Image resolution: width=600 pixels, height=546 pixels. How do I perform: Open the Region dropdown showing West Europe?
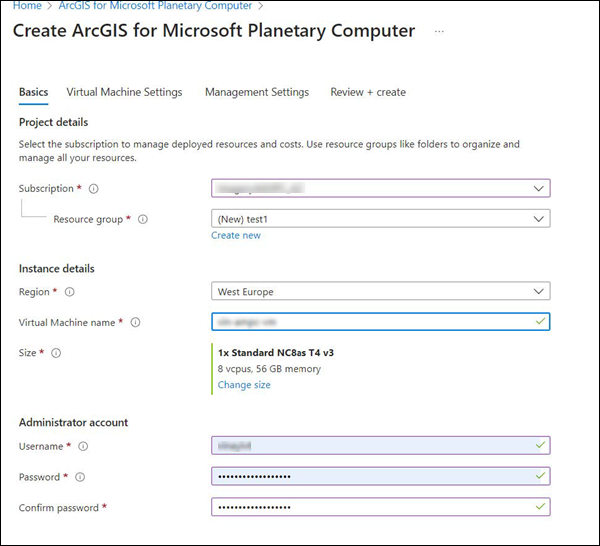click(x=381, y=291)
